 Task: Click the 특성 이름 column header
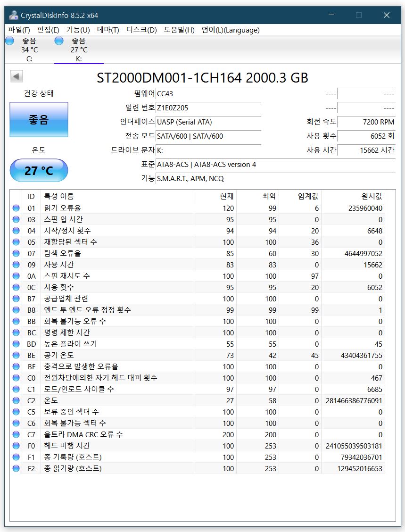tap(117, 196)
